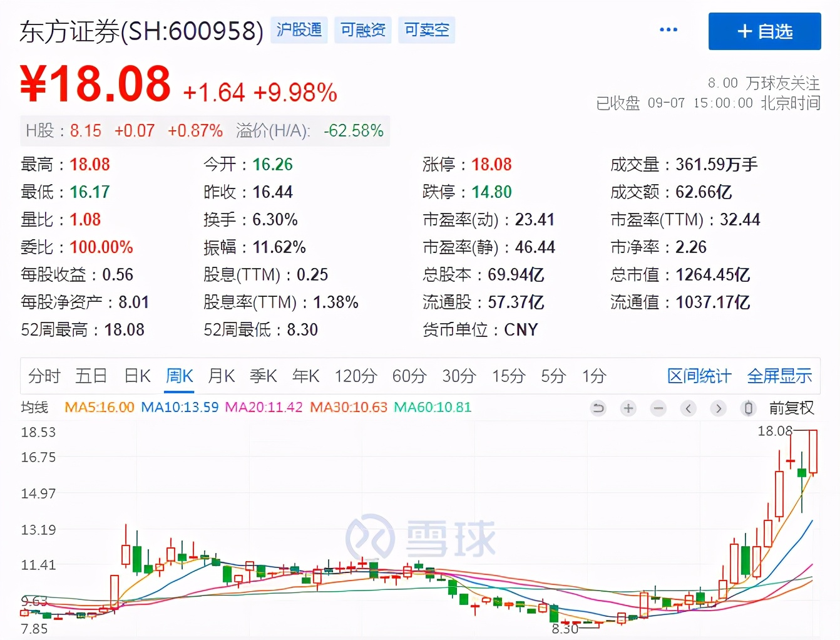Open 前复权 adjustment option

[x=791, y=408]
